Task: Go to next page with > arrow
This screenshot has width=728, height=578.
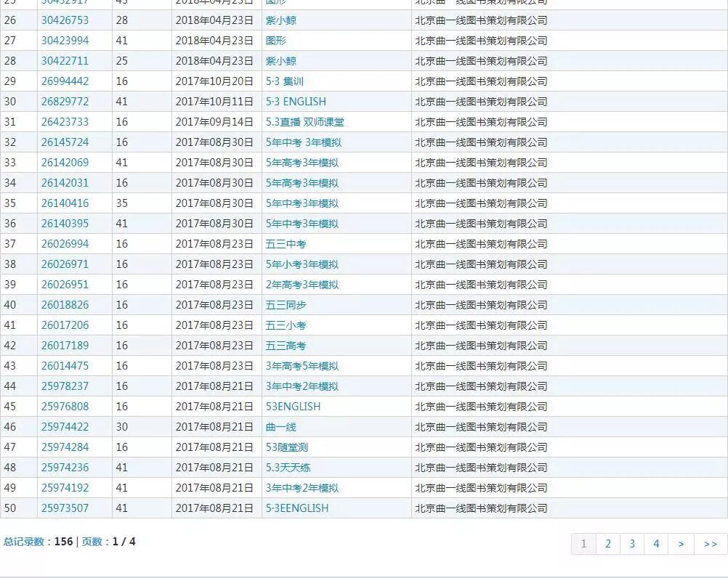Action: [x=681, y=544]
